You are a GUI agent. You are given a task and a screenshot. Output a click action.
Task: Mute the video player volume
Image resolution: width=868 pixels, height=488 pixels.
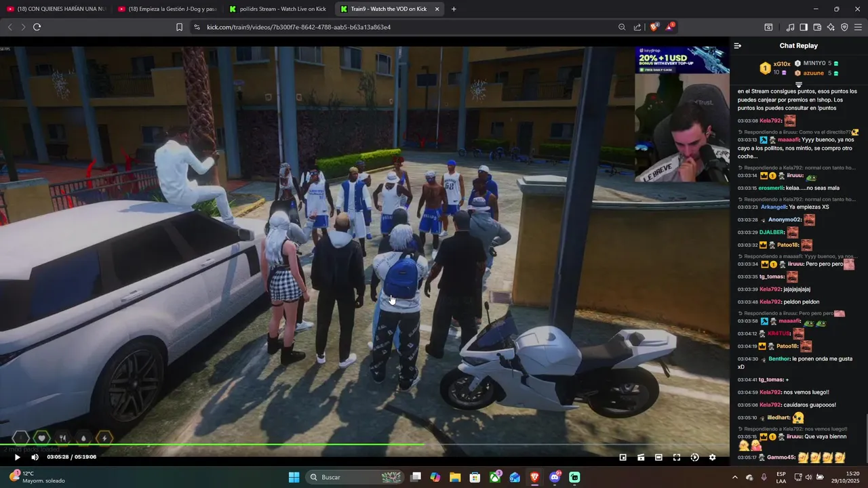point(35,457)
